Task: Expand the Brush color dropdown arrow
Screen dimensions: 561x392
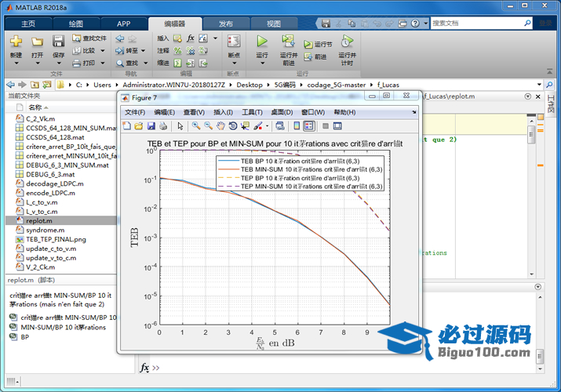Action: point(267,125)
